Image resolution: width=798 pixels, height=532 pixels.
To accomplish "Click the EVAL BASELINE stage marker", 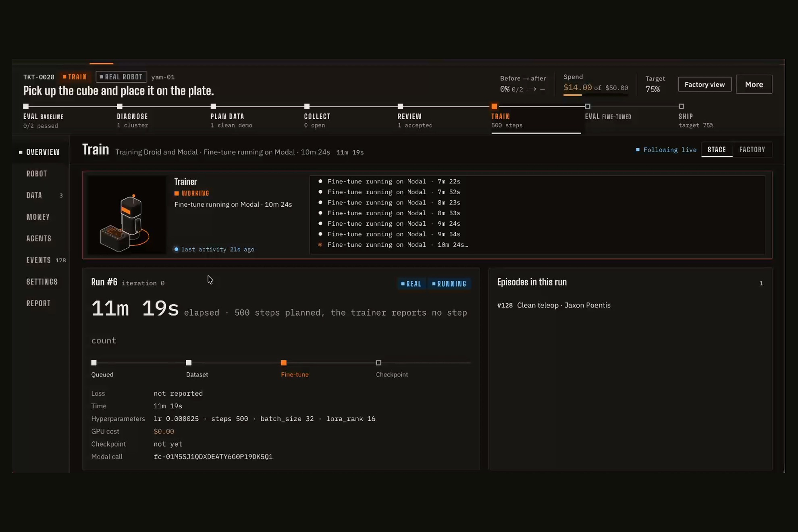I will click(x=26, y=106).
